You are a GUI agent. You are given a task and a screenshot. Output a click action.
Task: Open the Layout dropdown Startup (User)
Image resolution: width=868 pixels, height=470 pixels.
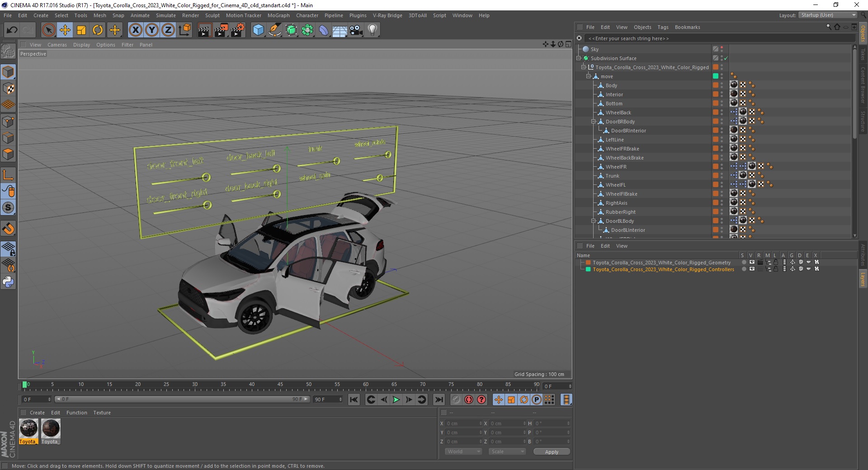(x=828, y=15)
